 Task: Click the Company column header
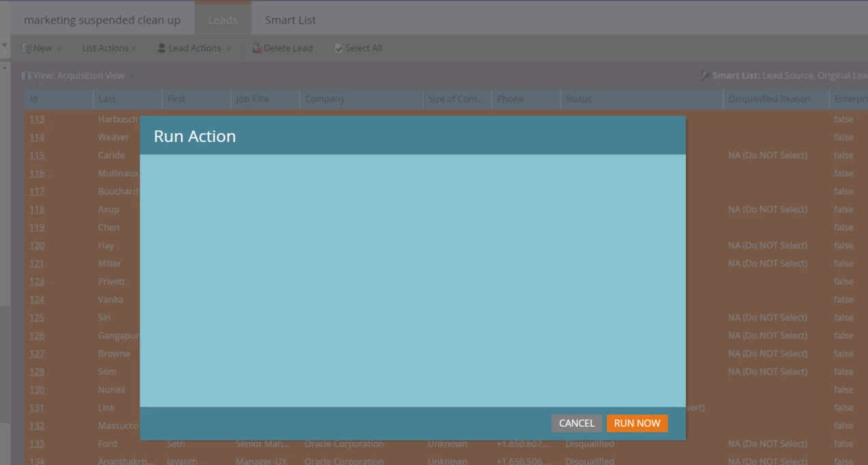pyautogui.click(x=361, y=99)
